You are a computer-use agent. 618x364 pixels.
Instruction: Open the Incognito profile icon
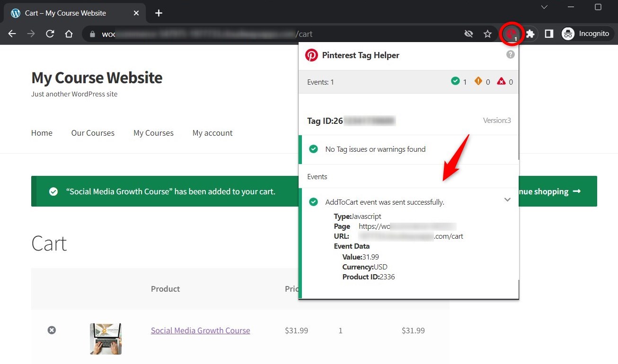tap(567, 34)
